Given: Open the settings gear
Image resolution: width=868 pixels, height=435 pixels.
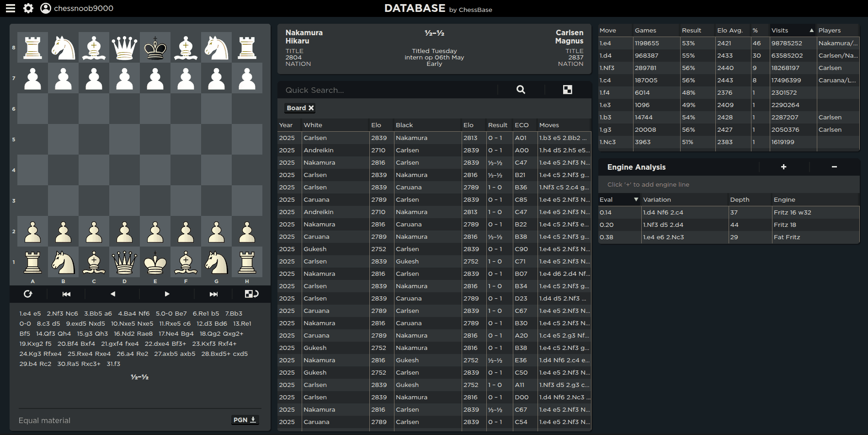Looking at the screenshot, I should (28, 8).
